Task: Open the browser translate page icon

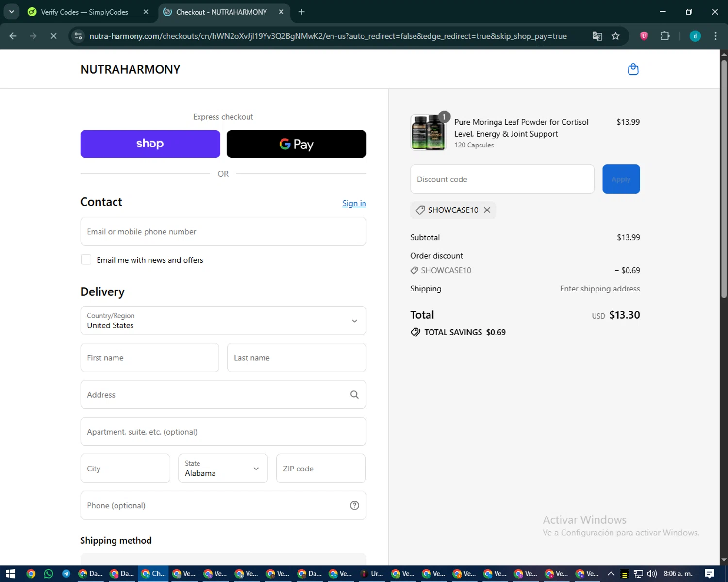Action: click(597, 36)
